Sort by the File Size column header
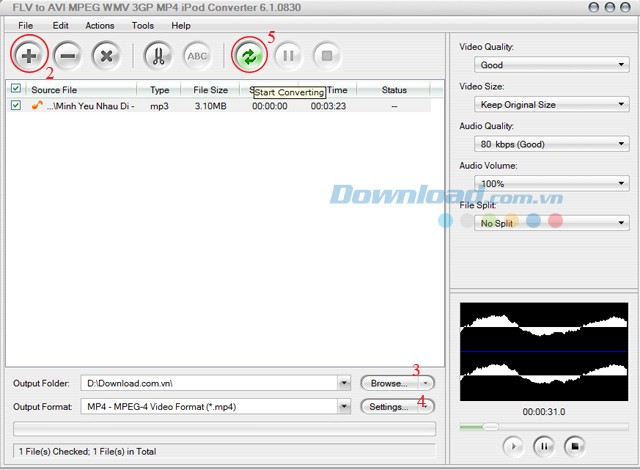 [x=210, y=89]
